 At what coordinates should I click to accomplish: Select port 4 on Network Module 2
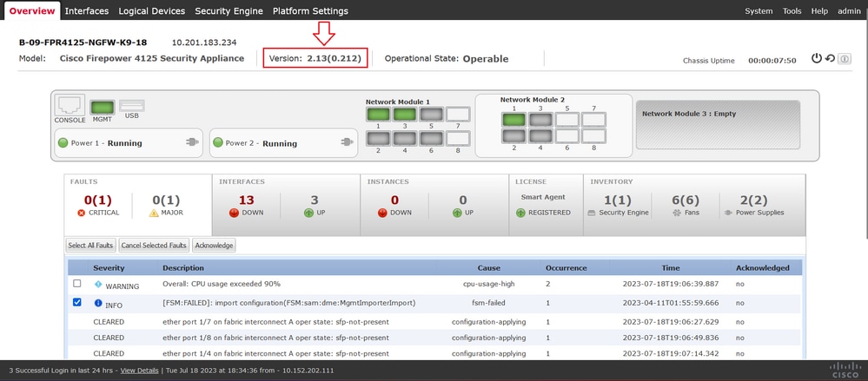tap(540, 136)
